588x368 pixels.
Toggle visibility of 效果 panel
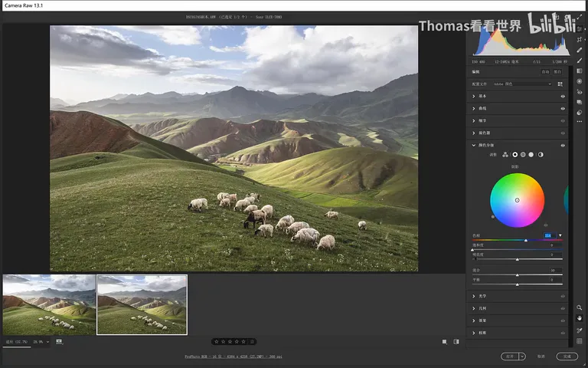tap(563, 320)
